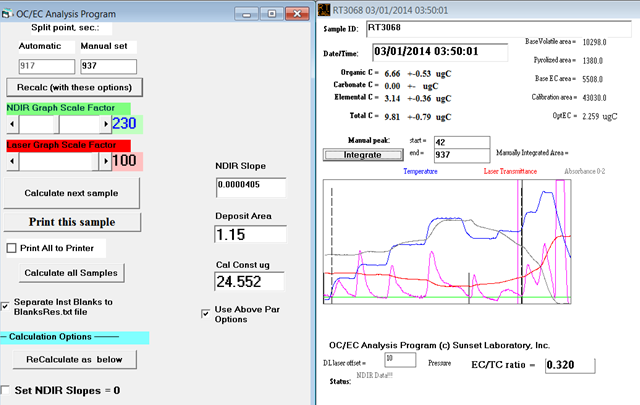Click the Deposit Area field 1.15
The width and height of the screenshot is (640, 405).
point(250,234)
